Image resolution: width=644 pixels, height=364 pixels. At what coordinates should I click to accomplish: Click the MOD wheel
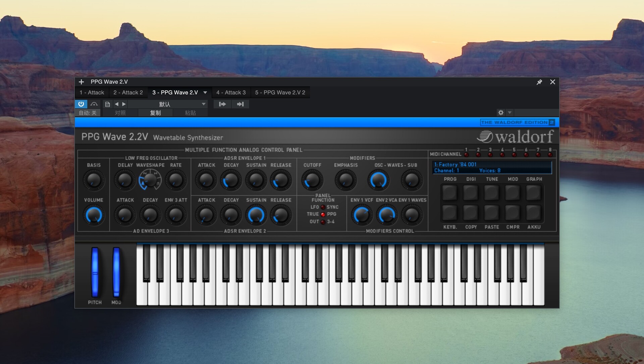click(x=116, y=272)
